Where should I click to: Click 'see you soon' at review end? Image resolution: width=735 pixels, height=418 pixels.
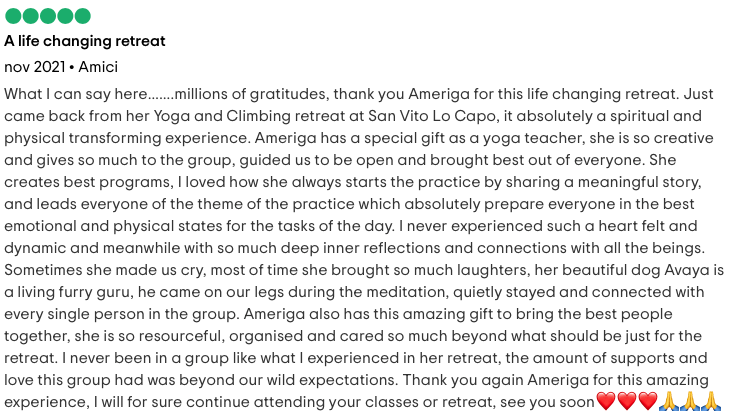pyautogui.click(x=547, y=403)
